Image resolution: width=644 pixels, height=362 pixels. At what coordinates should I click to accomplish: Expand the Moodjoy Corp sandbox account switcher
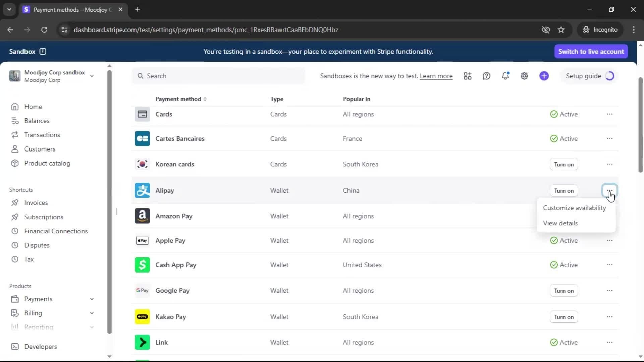pos(52,76)
